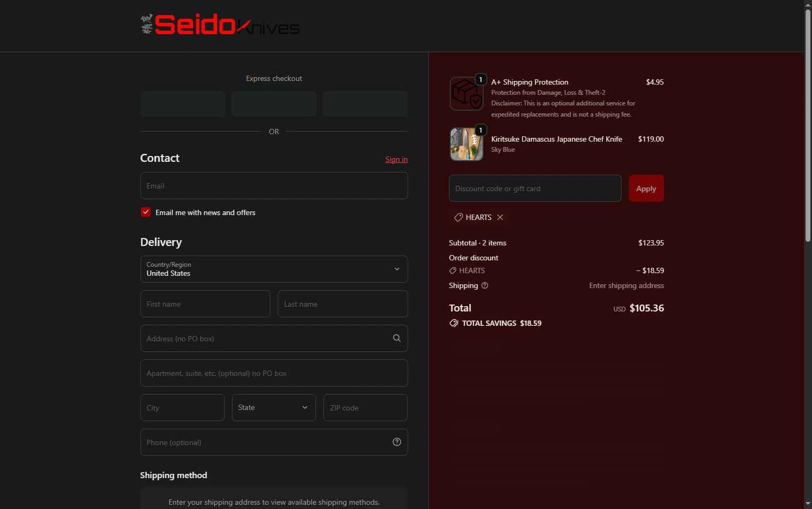Click the address search magnifier icon
Screen dimensions: 812x509
point(396,338)
